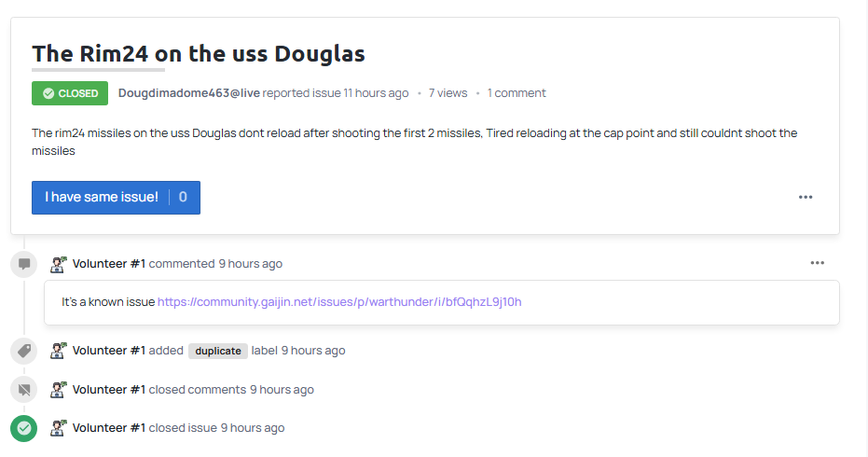
Task: Click Volunteer #1 avatar on label event
Action: pos(58,351)
